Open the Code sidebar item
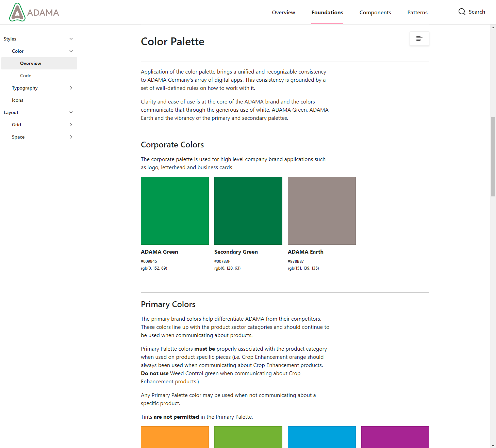The image size is (496, 448). point(26,76)
